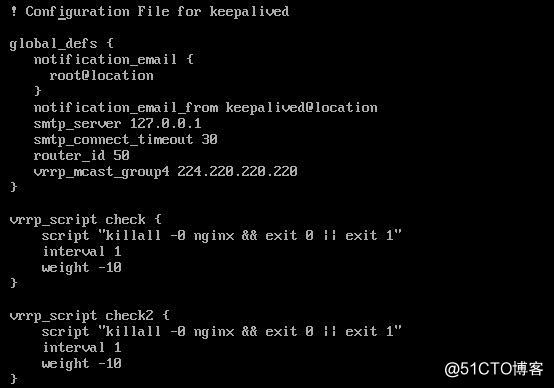Click the router_id 50 line
Viewport: 554px width, 388px height.
82,155
